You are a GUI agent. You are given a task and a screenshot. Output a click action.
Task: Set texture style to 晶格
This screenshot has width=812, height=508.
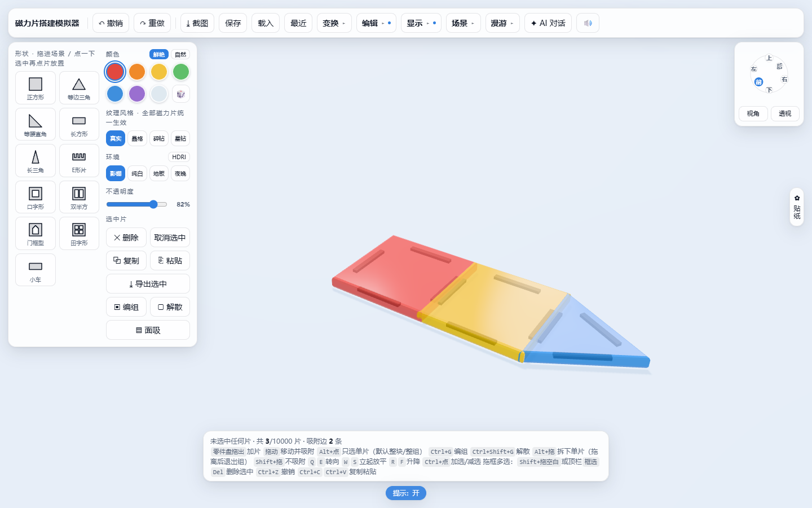coord(137,138)
